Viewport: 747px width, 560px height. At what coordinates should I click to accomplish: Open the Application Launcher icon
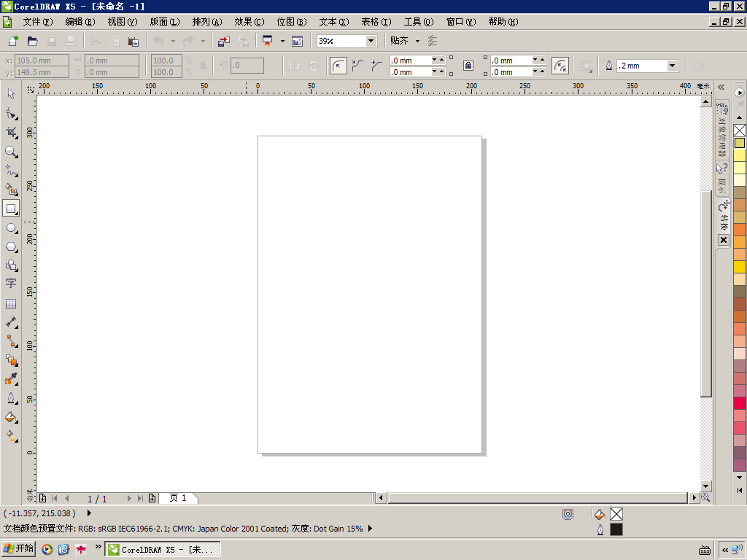pyautogui.click(x=267, y=41)
